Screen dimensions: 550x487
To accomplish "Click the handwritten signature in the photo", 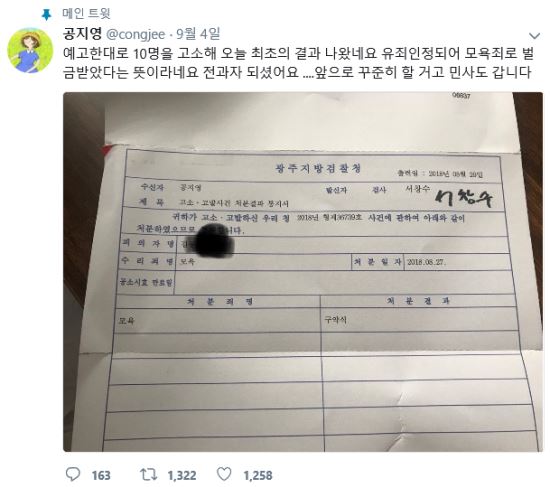I will pos(463,199).
